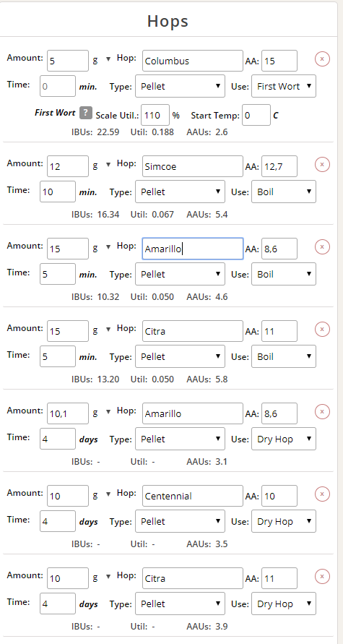Open unit dropdown for Simcoe amount
The image size is (343, 644).
point(108,164)
